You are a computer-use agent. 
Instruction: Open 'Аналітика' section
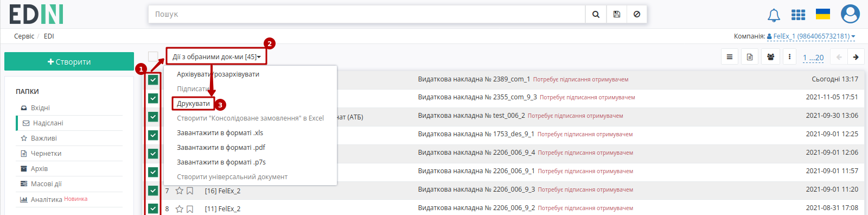click(x=46, y=199)
